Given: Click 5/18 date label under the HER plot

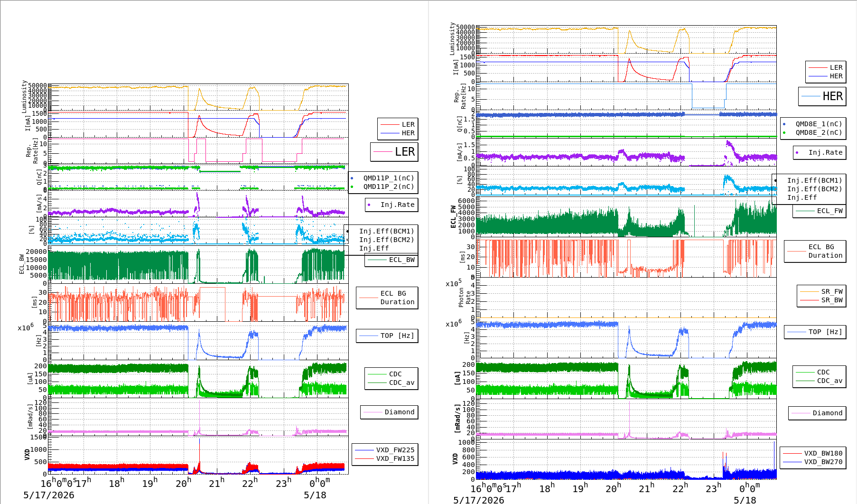Looking at the screenshot, I should click(745, 500).
